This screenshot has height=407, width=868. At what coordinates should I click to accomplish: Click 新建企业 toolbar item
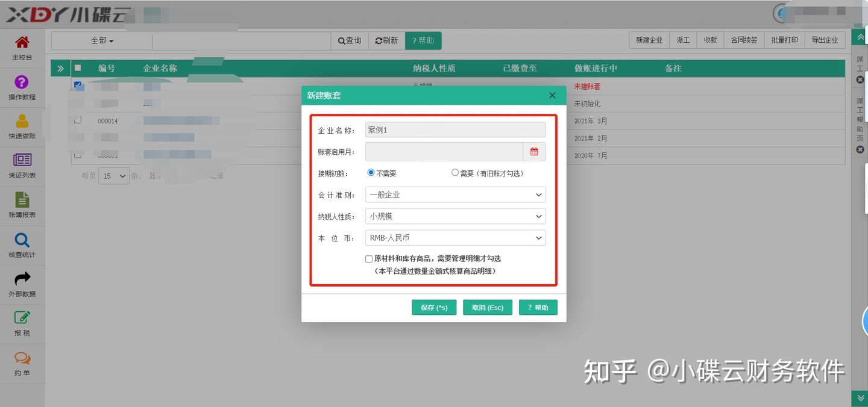click(649, 40)
